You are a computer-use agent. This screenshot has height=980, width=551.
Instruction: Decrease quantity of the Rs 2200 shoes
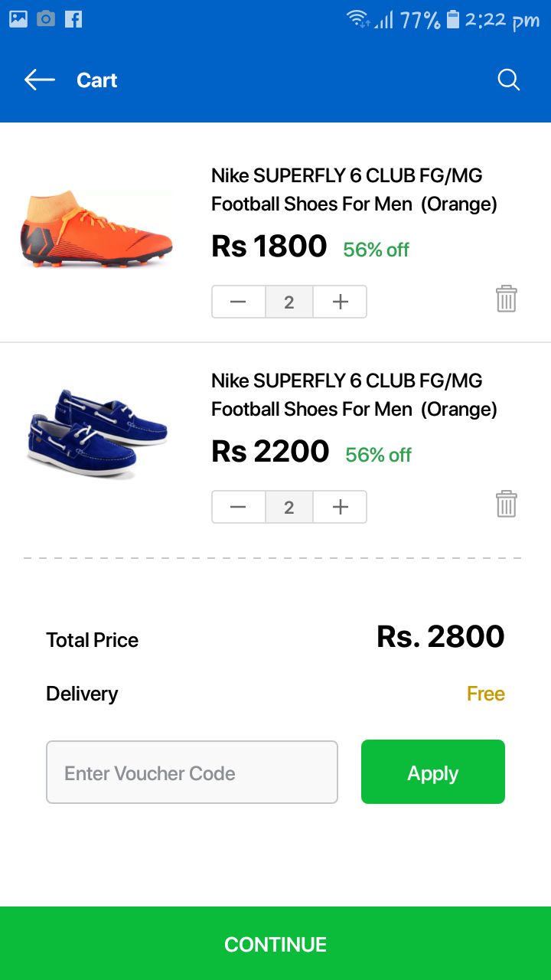[x=238, y=507]
